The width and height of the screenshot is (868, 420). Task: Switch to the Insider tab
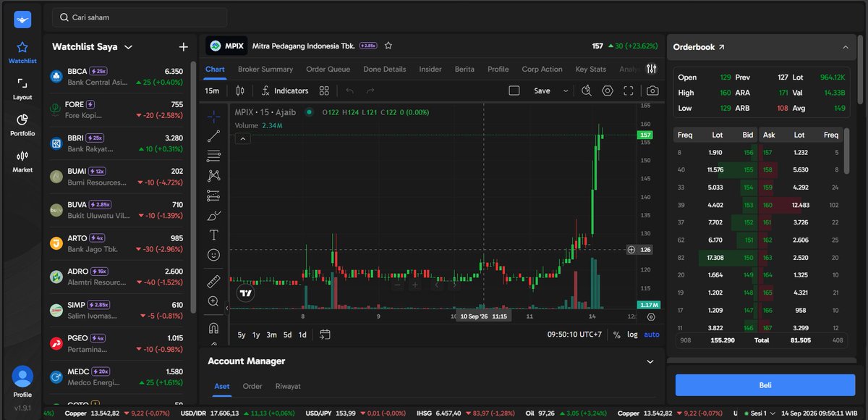pyautogui.click(x=430, y=69)
